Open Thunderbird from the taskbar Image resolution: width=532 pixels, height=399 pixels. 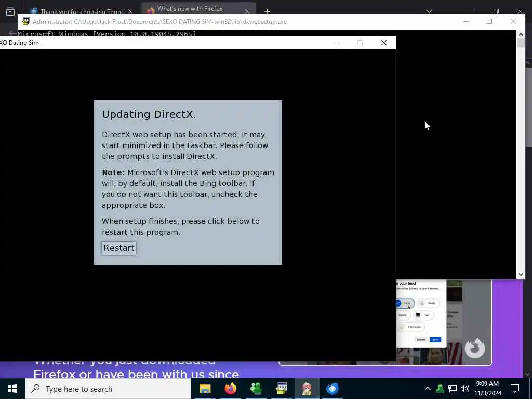332,389
